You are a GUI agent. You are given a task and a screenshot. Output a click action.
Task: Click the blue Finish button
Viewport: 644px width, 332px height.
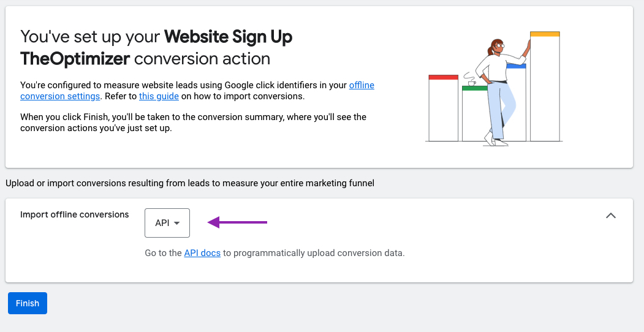[28, 303]
